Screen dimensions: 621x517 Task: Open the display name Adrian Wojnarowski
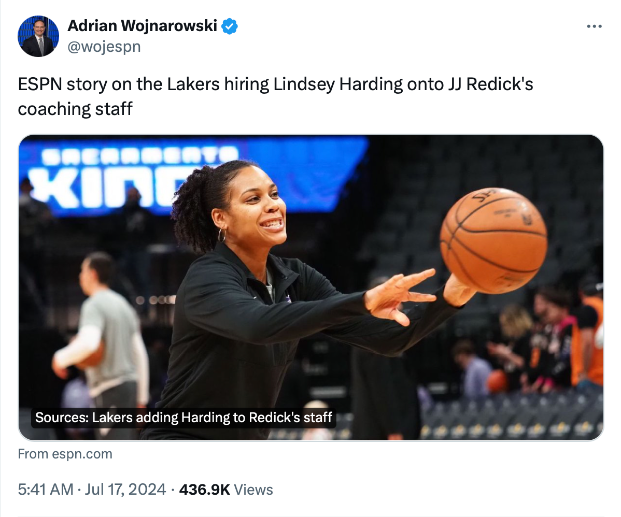point(141,26)
